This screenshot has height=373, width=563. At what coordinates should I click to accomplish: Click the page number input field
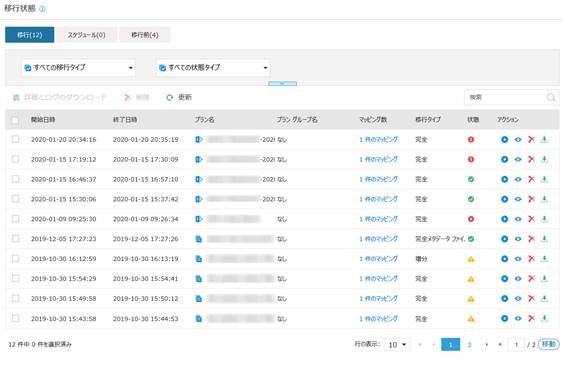pos(516,345)
